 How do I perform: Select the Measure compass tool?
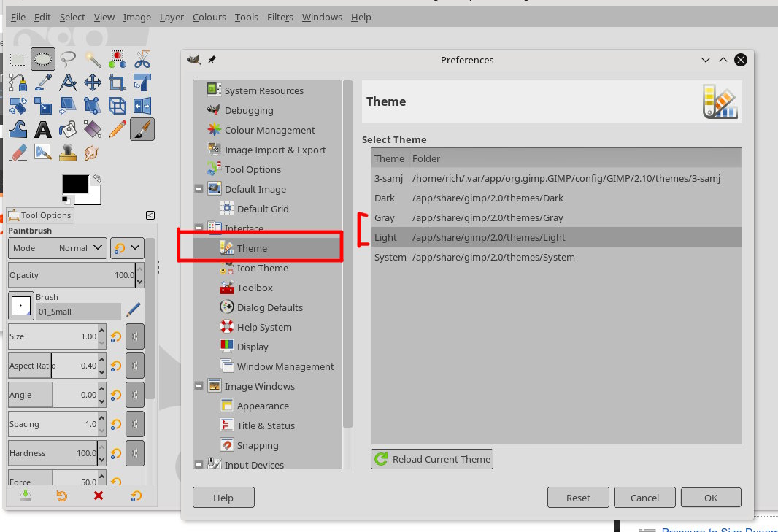(68, 82)
